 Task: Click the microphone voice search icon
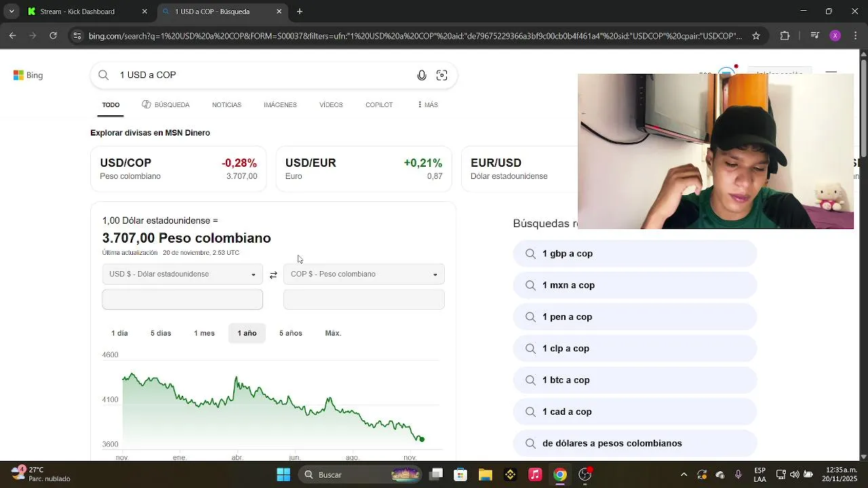click(422, 75)
